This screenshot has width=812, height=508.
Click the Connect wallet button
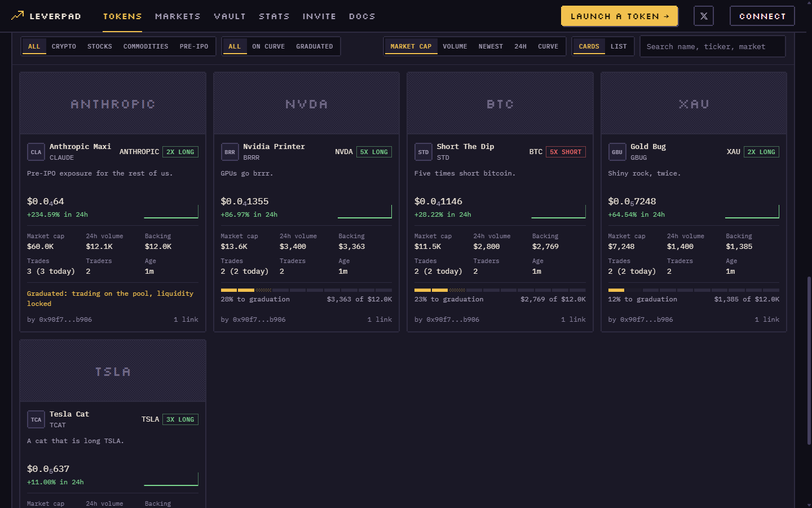762,16
